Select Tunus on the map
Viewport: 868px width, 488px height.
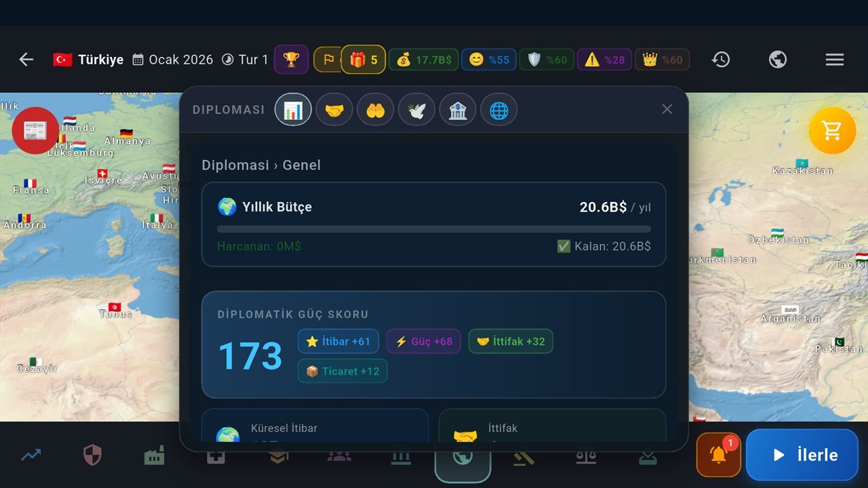[115, 310]
